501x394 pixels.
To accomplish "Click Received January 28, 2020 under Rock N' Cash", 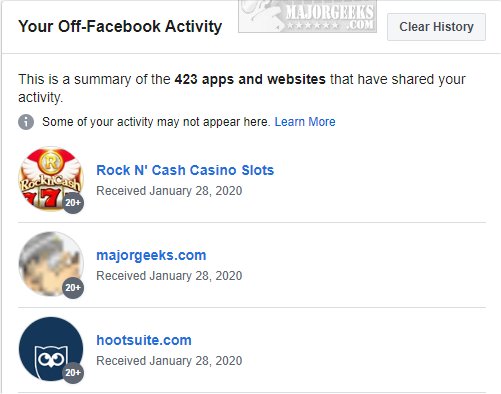I will pyautogui.click(x=169, y=191).
